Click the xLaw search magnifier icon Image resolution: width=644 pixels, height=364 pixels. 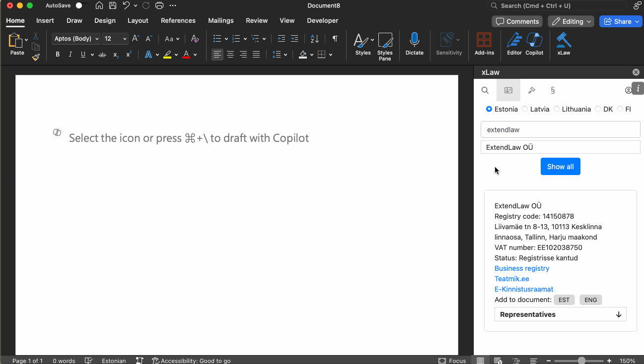tap(485, 90)
